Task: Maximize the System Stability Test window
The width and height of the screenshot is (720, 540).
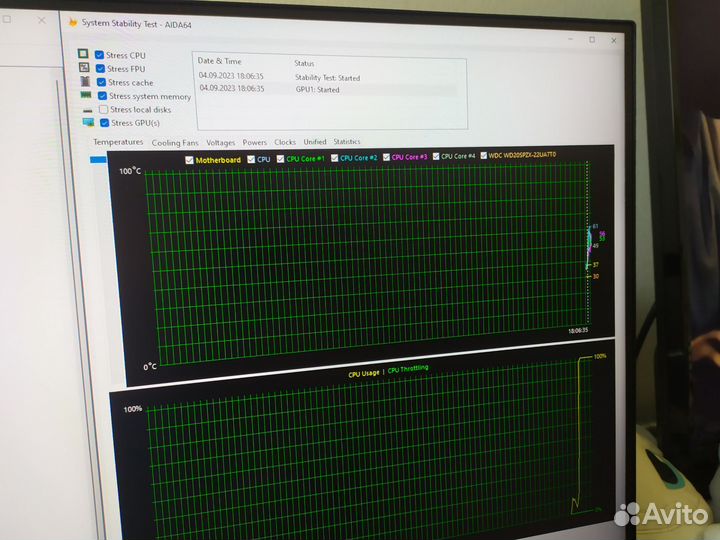Action: 592,40
